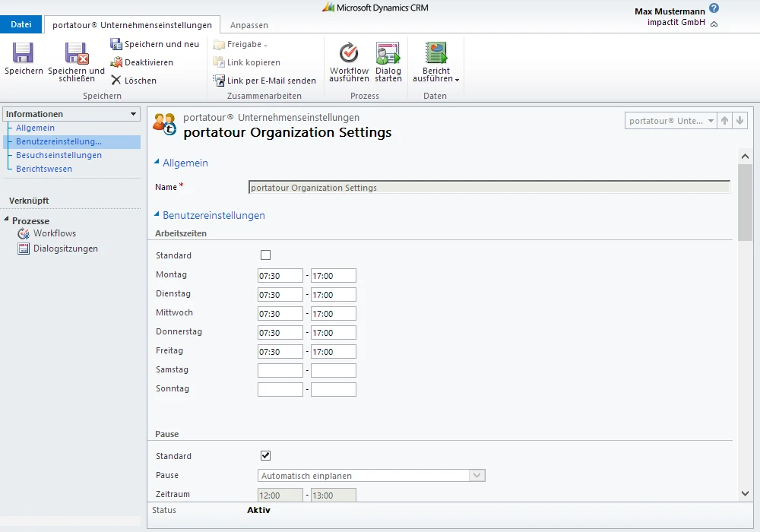Open the help question mark icon

(x=714, y=8)
